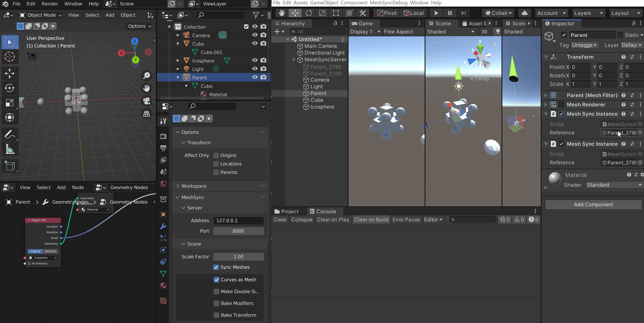Toggle visibility of the Light object in outliner

coord(255,69)
